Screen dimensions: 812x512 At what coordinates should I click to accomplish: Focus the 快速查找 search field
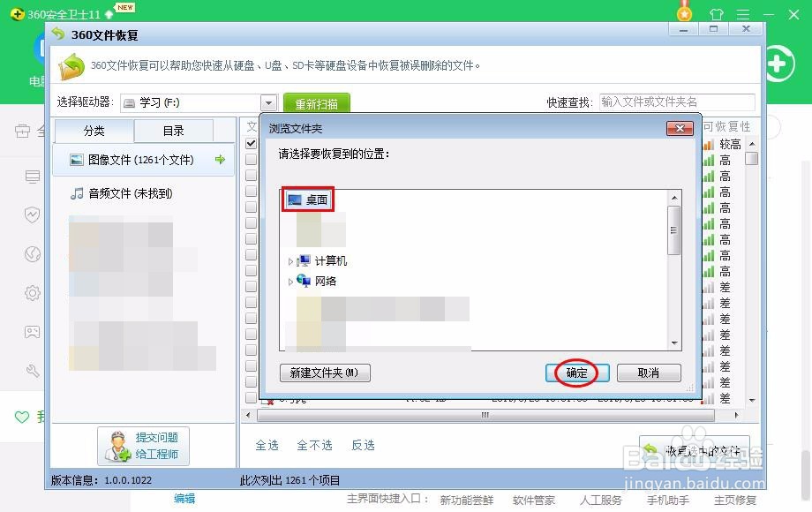point(677,102)
